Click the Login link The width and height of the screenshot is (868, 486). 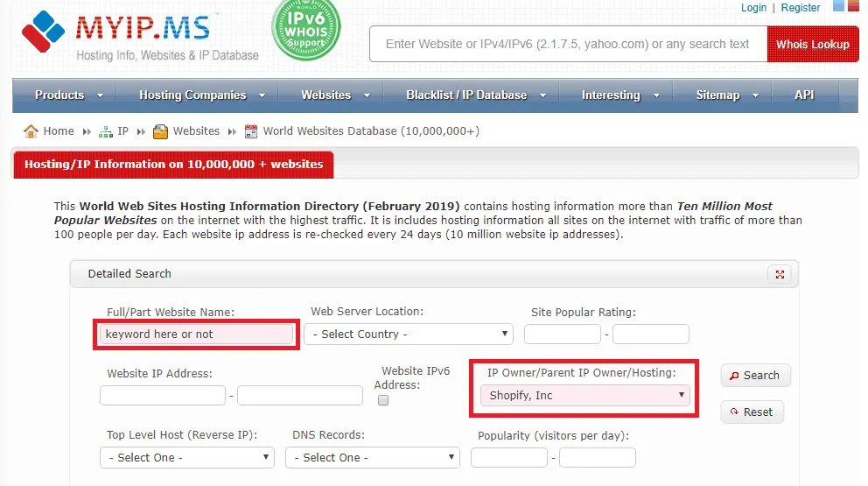click(753, 7)
